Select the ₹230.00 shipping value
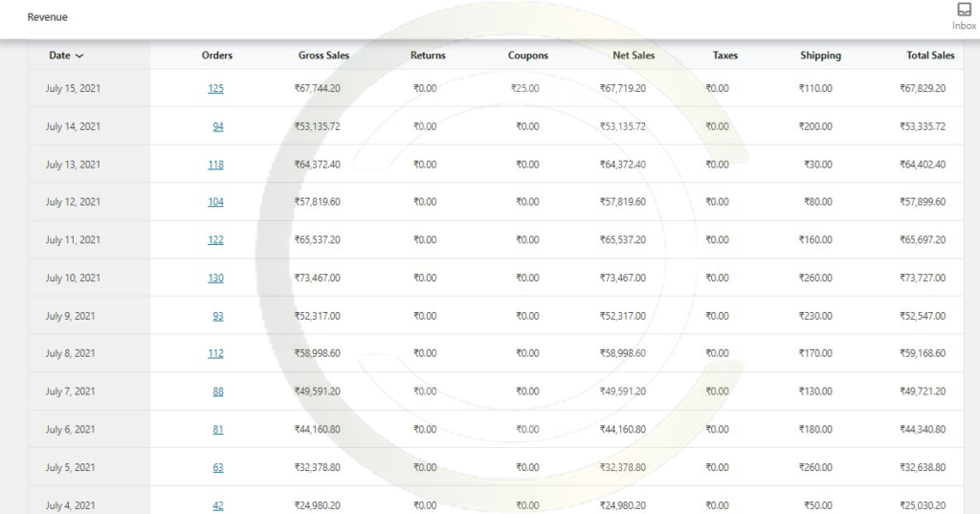The width and height of the screenshot is (980, 514). tap(815, 316)
